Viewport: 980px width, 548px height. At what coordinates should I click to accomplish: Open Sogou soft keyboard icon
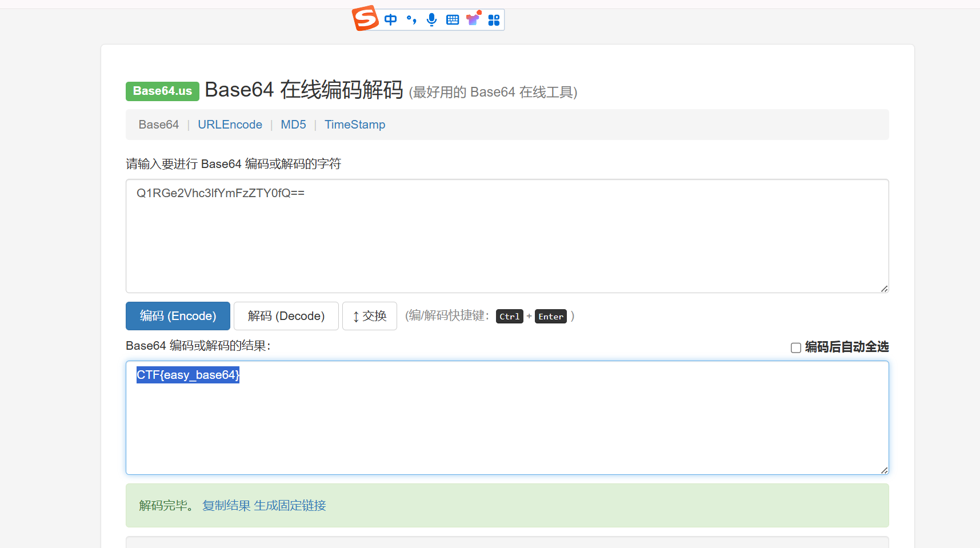pos(453,20)
